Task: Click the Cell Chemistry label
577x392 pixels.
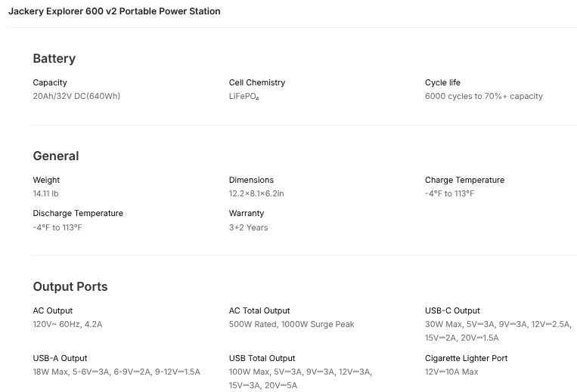Action: [x=257, y=82]
